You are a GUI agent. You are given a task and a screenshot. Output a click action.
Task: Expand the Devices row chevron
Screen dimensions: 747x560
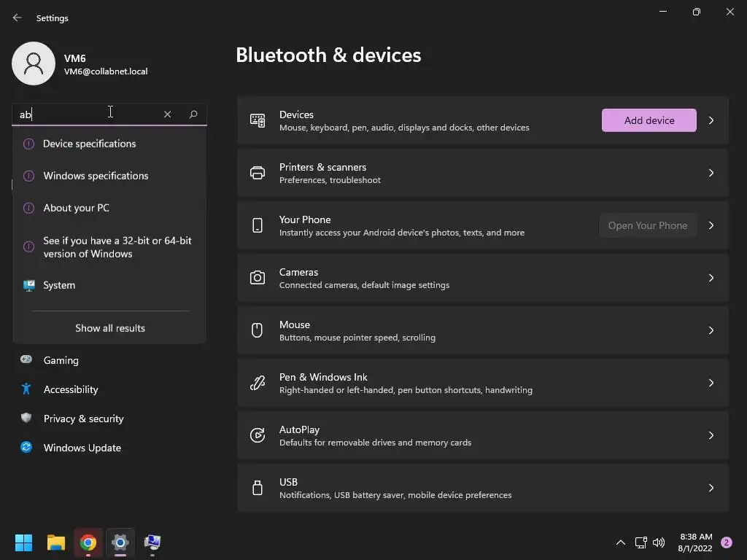[711, 120]
